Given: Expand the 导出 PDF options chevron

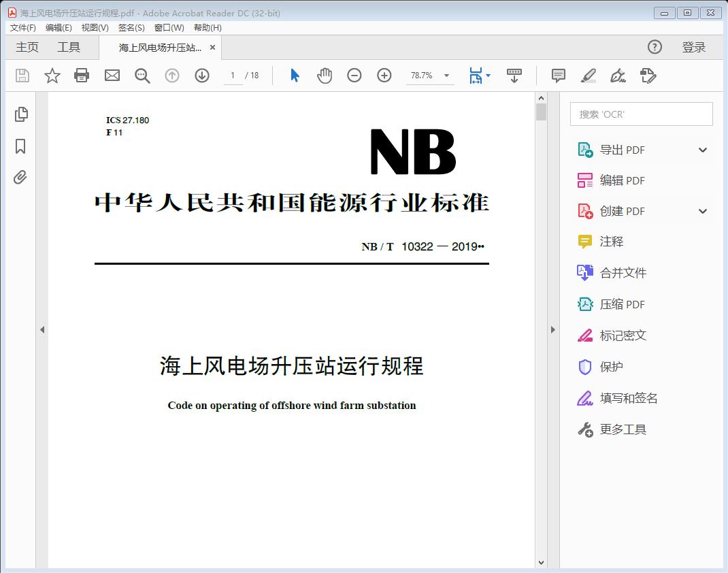Looking at the screenshot, I should [702, 149].
